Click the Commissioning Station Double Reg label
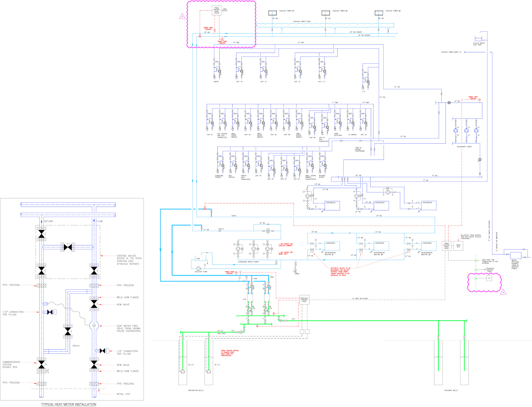 coord(11,364)
